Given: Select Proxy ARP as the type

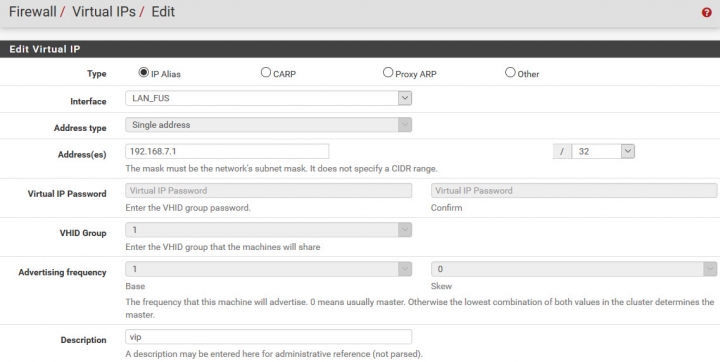Looking at the screenshot, I should pyautogui.click(x=388, y=72).
